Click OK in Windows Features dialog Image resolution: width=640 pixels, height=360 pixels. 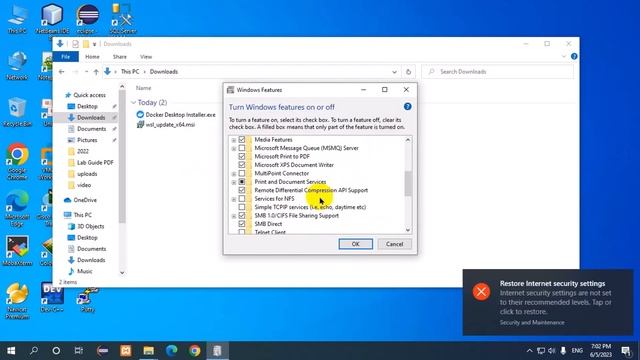[x=356, y=244]
